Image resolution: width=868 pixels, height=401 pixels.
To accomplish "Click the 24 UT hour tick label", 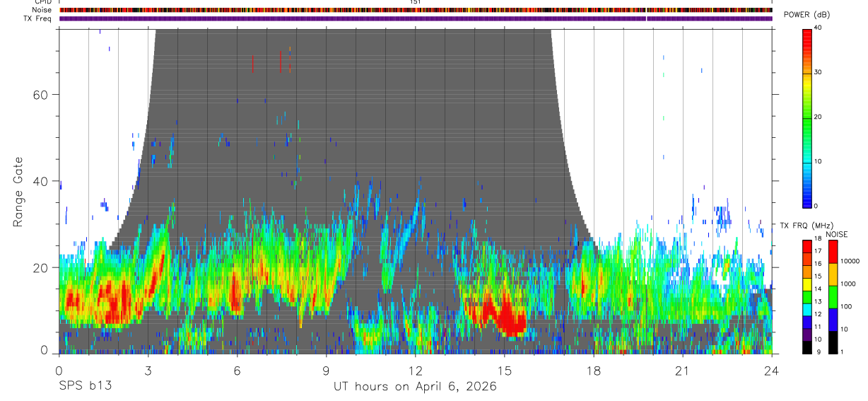I will (771, 371).
